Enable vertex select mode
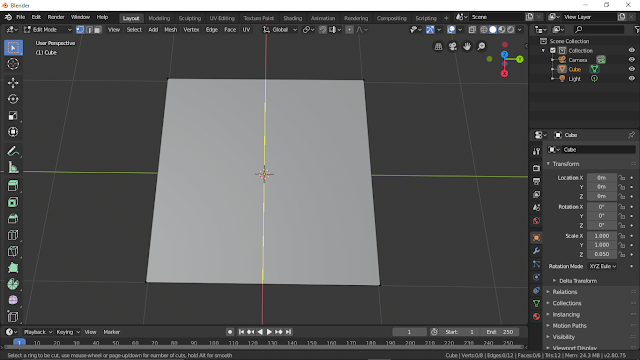Image resolution: width=640 pixels, height=360 pixels. pos(80,30)
